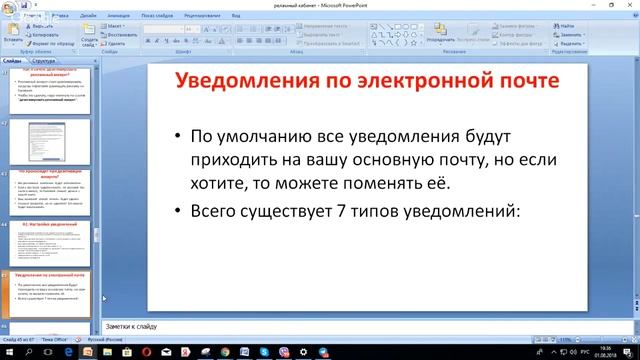
Task: Open Chrome from taskbar
Action: [x=225, y=352]
